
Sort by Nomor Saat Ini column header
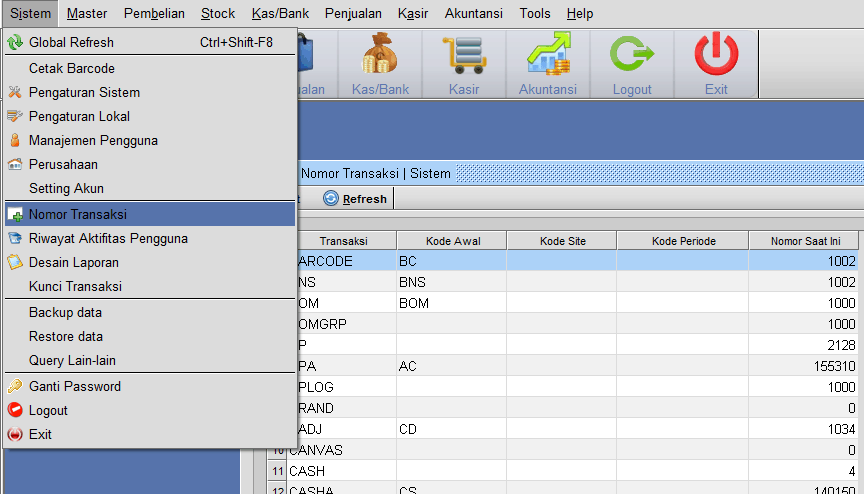(x=805, y=241)
